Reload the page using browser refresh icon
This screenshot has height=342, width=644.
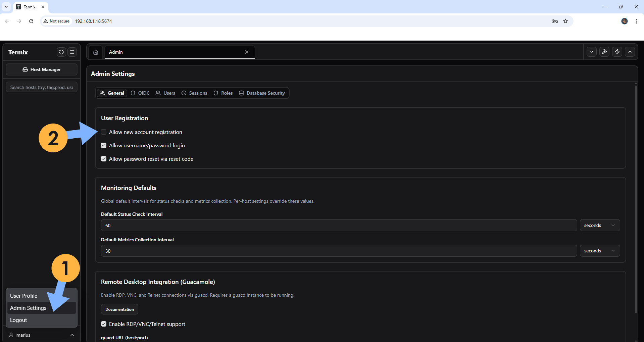point(31,21)
